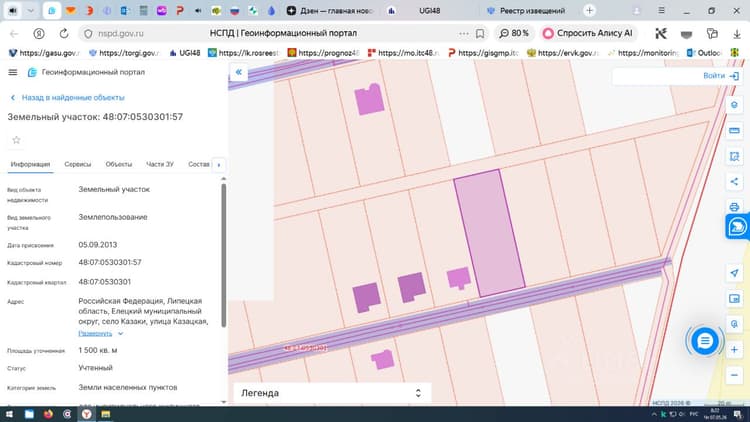Open the portal hamburger menu
The height and width of the screenshot is (422, 750).
coord(13,72)
